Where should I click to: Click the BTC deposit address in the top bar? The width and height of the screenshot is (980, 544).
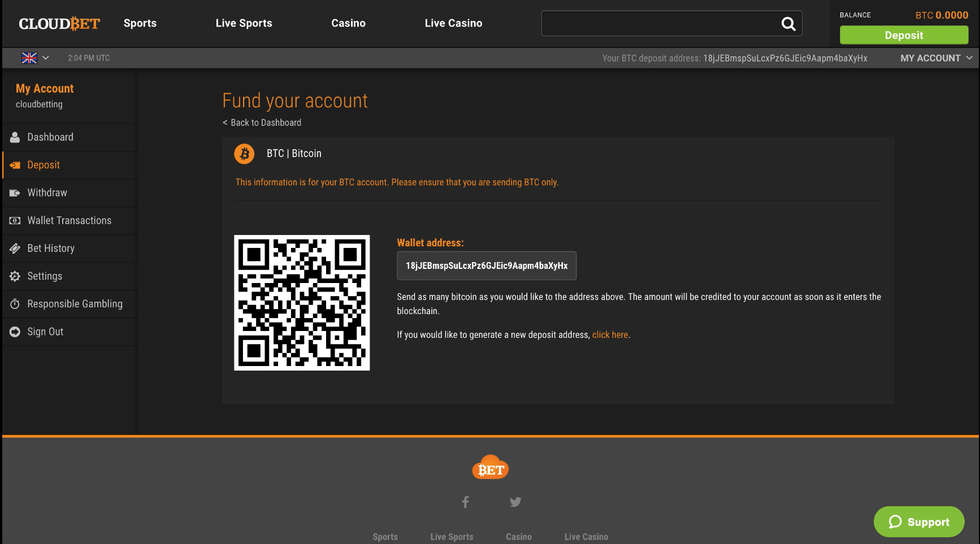click(x=785, y=58)
